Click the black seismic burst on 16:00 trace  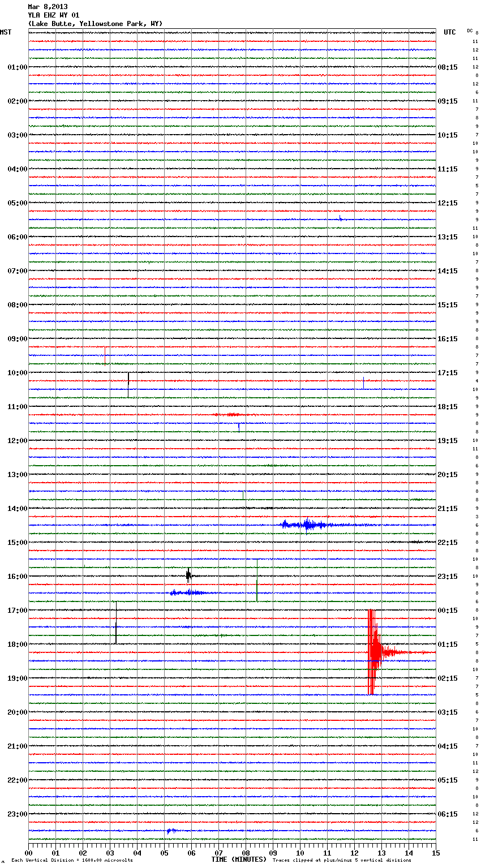pos(188,575)
